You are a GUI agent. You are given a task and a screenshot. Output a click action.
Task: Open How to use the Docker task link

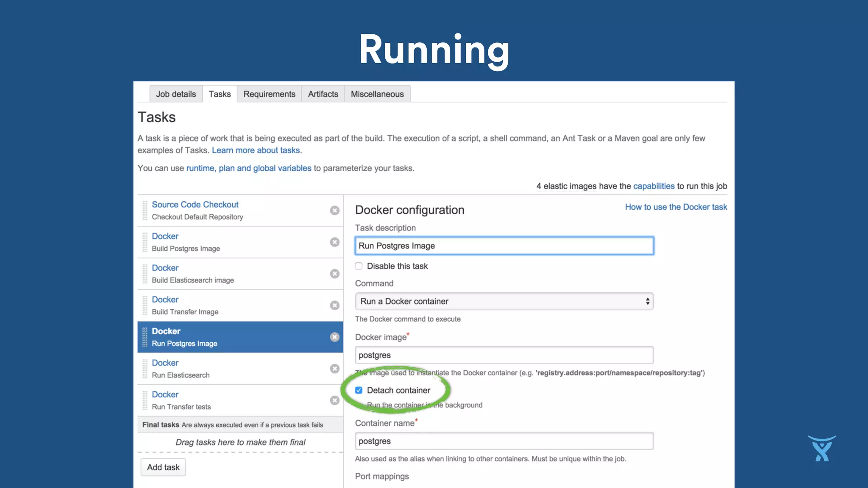(676, 207)
